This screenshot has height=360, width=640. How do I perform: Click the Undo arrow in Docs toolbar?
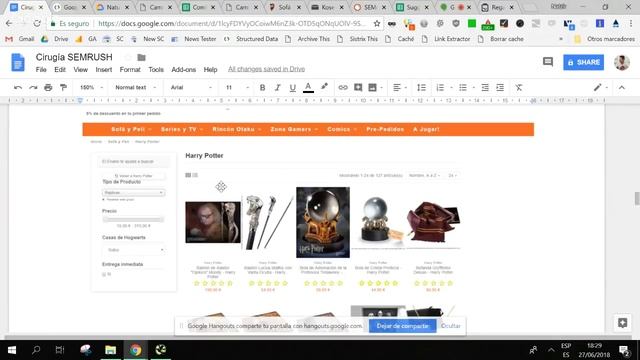click(18, 87)
